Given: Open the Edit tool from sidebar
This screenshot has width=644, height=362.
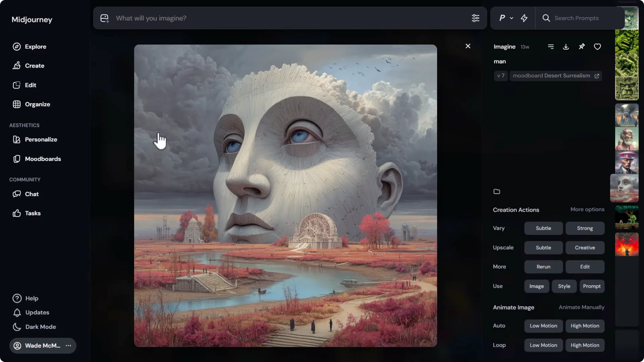Looking at the screenshot, I should 30,85.
